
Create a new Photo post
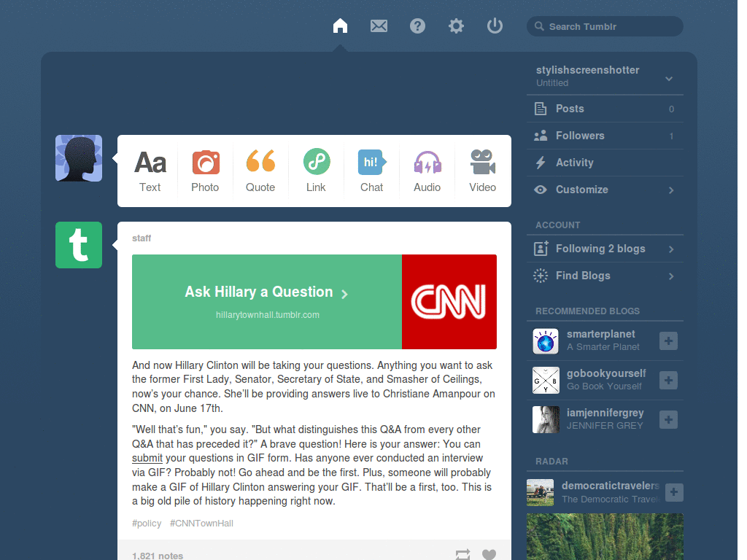[205, 171]
